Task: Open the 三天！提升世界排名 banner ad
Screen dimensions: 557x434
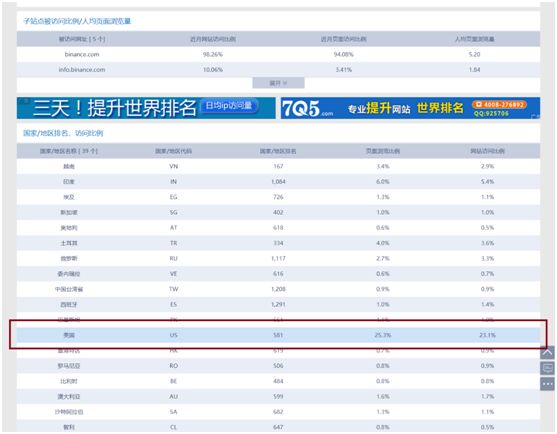Action: coord(146,108)
